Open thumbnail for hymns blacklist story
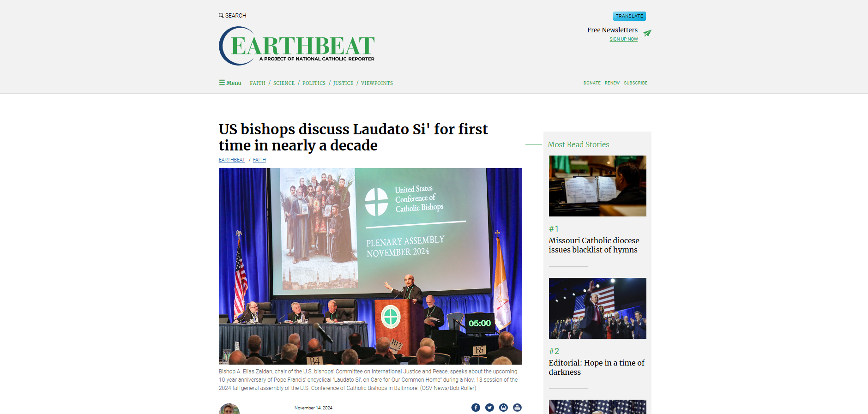Viewport: 868px width, 414px height. (x=597, y=186)
